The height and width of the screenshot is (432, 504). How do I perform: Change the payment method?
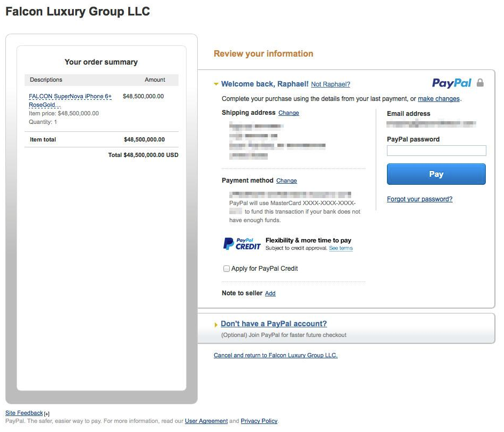pos(286,180)
